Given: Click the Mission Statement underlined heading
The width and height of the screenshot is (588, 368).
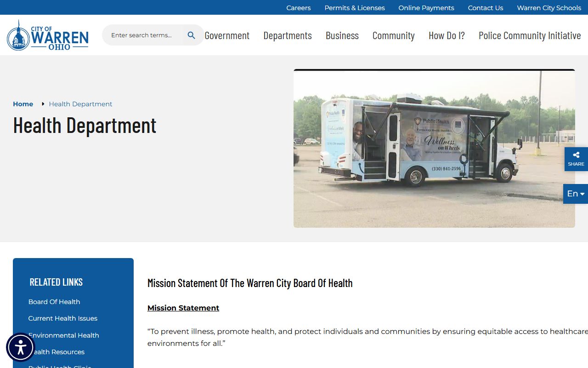Looking at the screenshot, I should coord(183,308).
